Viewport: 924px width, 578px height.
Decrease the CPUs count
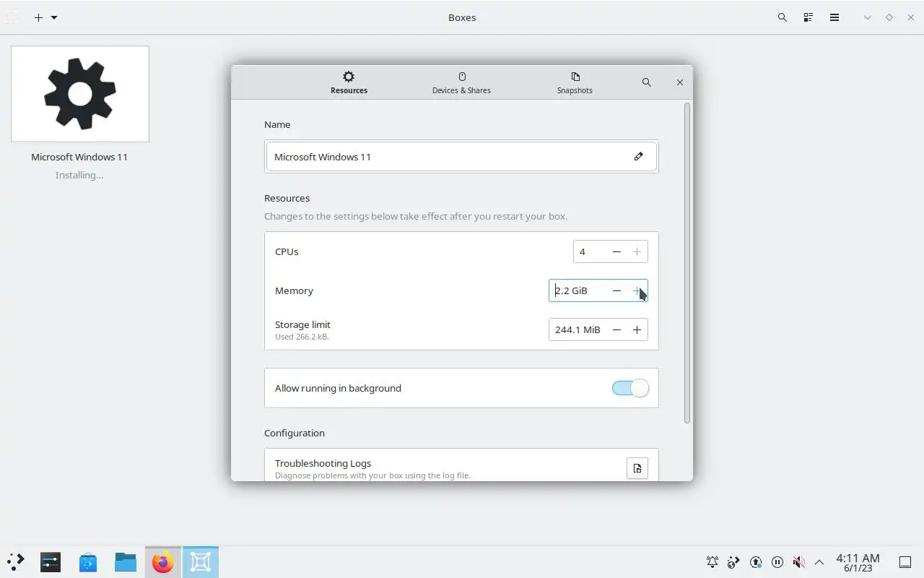[x=616, y=251]
